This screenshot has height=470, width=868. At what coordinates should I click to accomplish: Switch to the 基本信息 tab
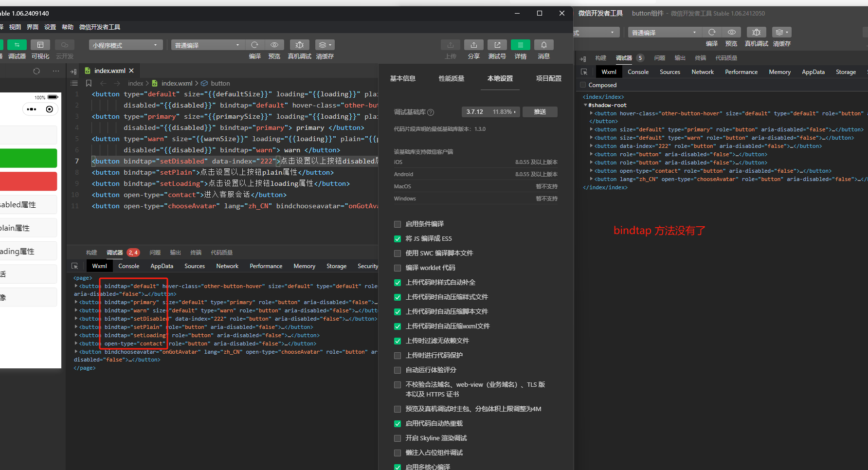point(403,78)
